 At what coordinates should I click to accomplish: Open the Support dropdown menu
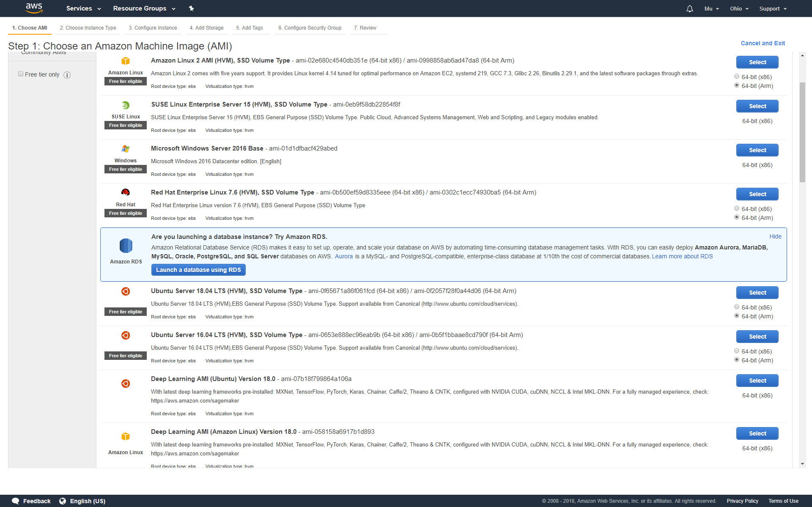coord(773,8)
